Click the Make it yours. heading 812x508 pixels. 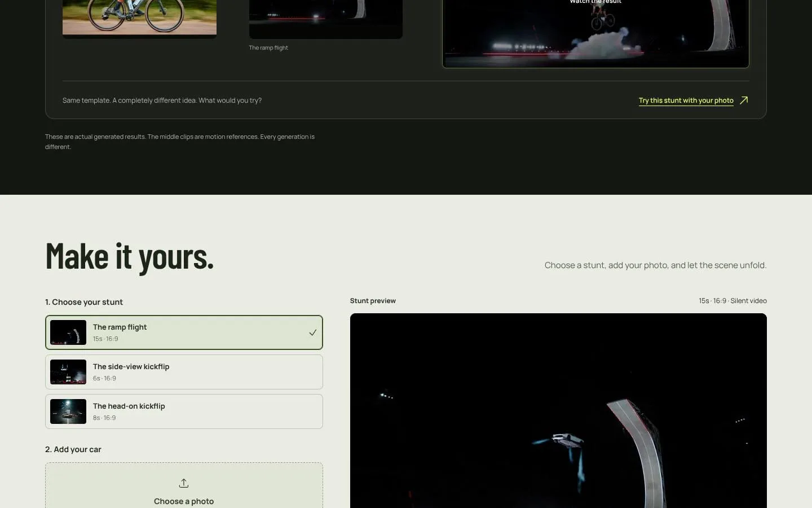[130, 257]
